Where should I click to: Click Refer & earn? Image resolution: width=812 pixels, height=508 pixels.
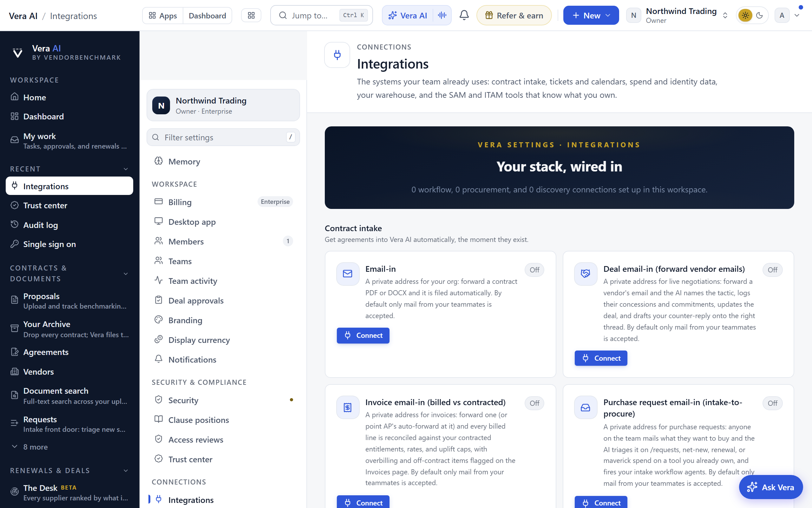(x=514, y=16)
